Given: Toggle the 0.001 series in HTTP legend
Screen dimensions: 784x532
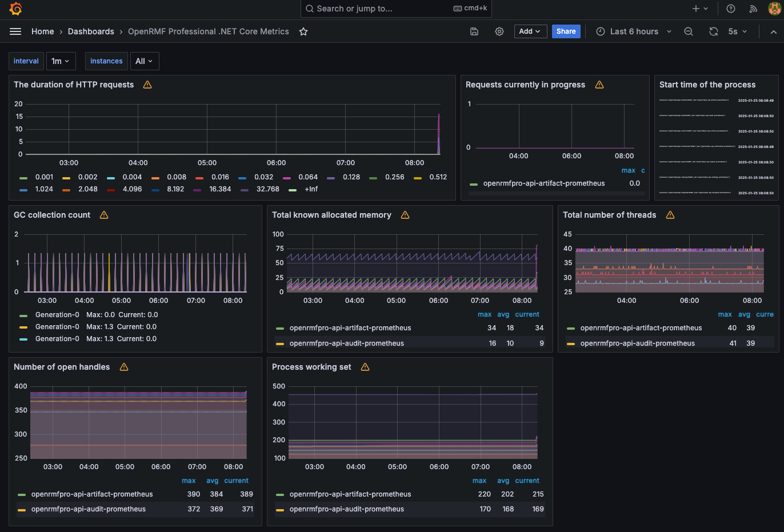Looking at the screenshot, I should [x=44, y=177].
